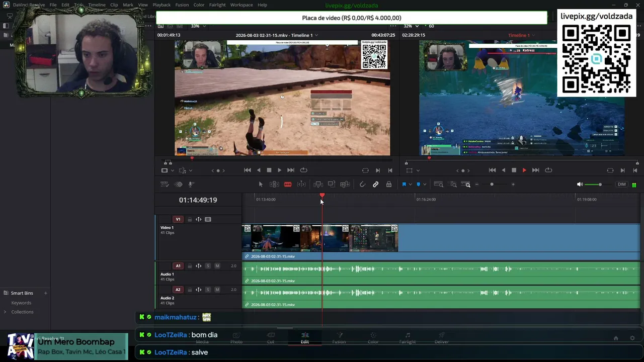644x362 pixels.
Task: Open the Color menu
Action: tap(199, 5)
